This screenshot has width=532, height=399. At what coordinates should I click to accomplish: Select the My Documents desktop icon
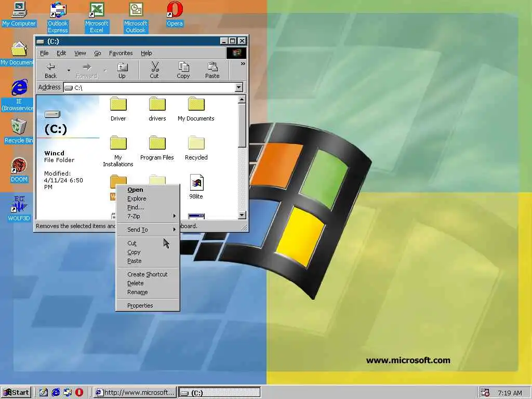(17, 54)
